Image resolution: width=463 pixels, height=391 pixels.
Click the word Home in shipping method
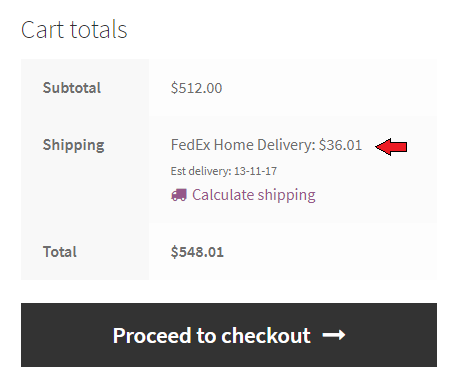234,145
